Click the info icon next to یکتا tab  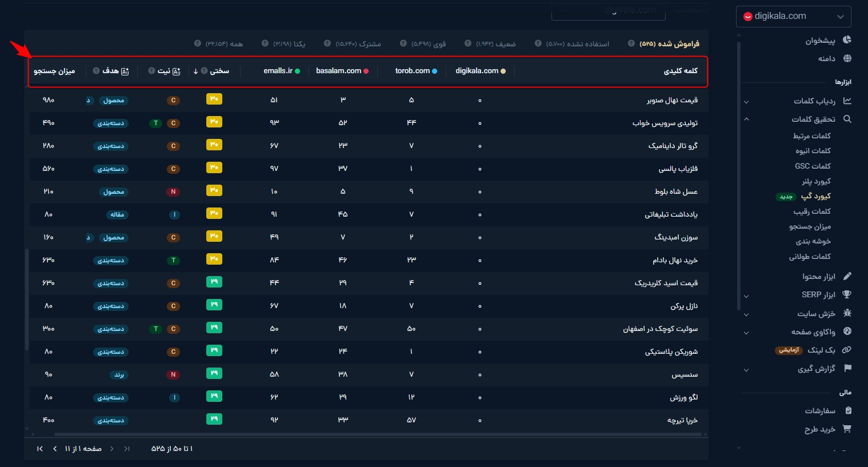[x=265, y=43]
